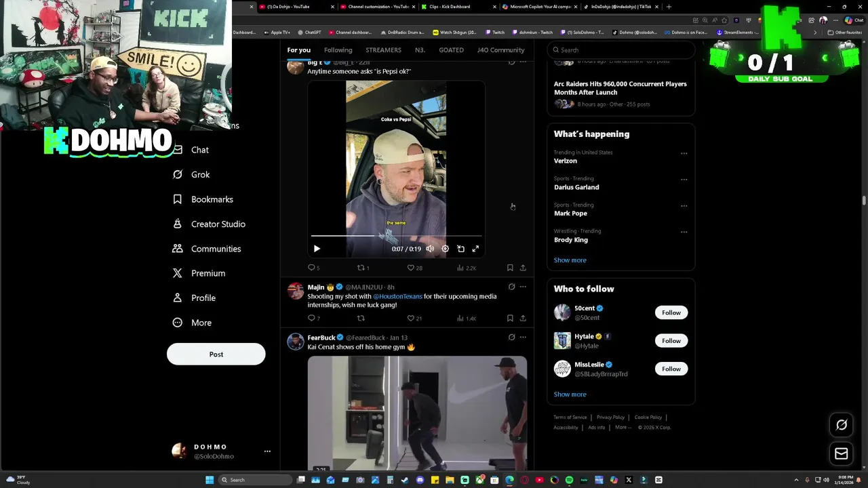Follow the 50cent account
The width and height of the screenshot is (868, 488).
tap(671, 312)
